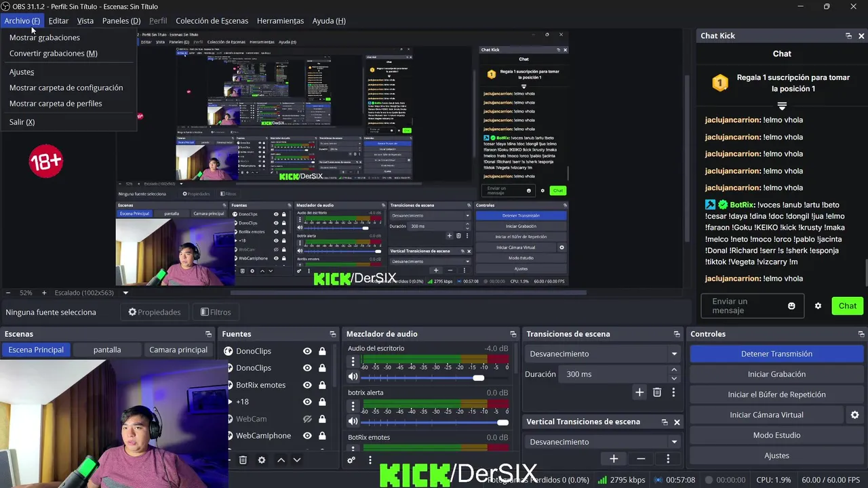Choose Mostrar carpeta de configuración
Screen dimensions: 868x488
[x=66, y=87]
